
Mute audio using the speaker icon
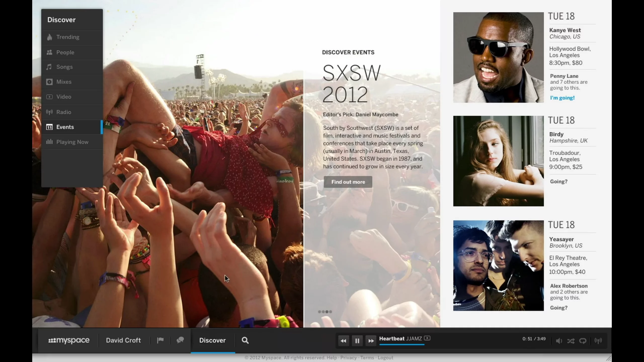[559, 341]
